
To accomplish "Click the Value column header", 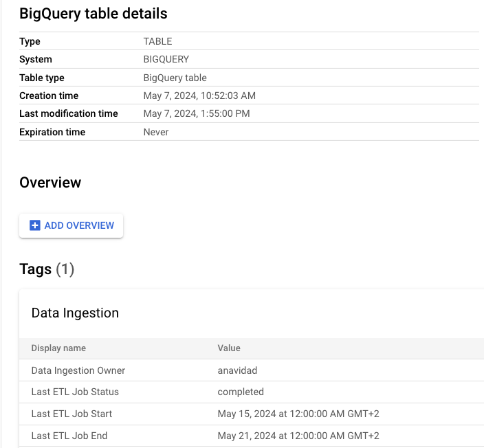I will pyautogui.click(x=229, y=348).
